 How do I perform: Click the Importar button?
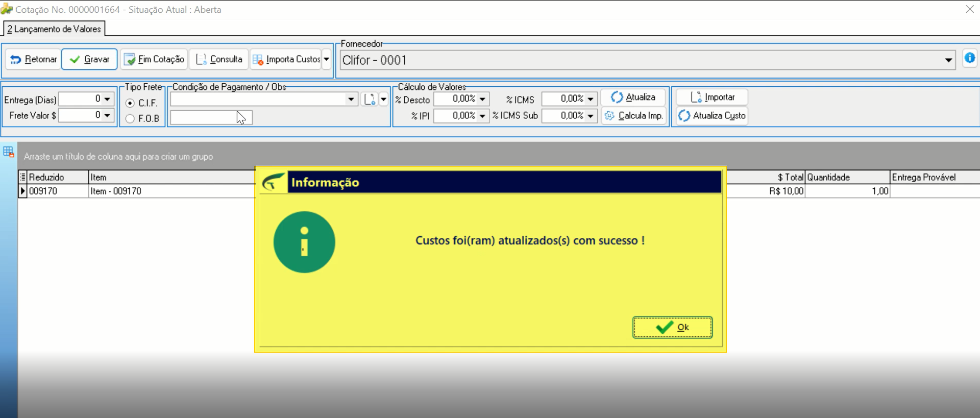(x=712, y=97)
